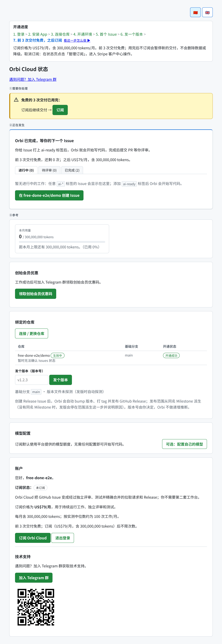The height and width of the screenshot is (644, 222).
Task: Click the Telegram QR code image
Action: tap(36, 607)
